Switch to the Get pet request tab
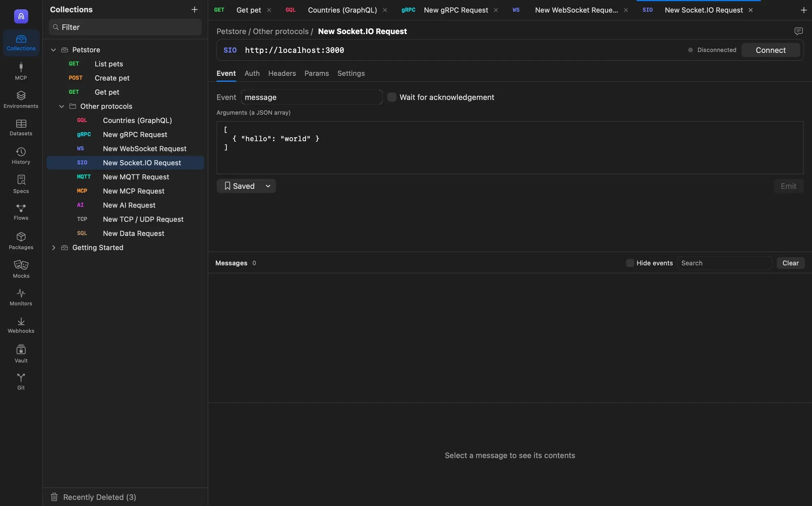812x506 pixels. 248,10
